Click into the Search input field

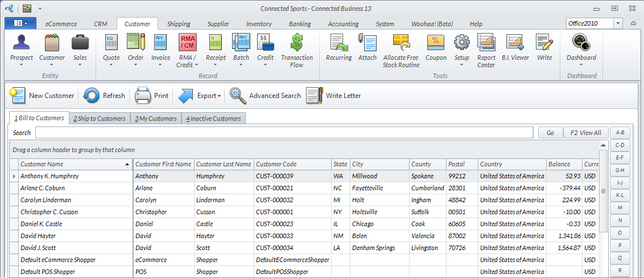pyautogui.click(x=286, y=133)
